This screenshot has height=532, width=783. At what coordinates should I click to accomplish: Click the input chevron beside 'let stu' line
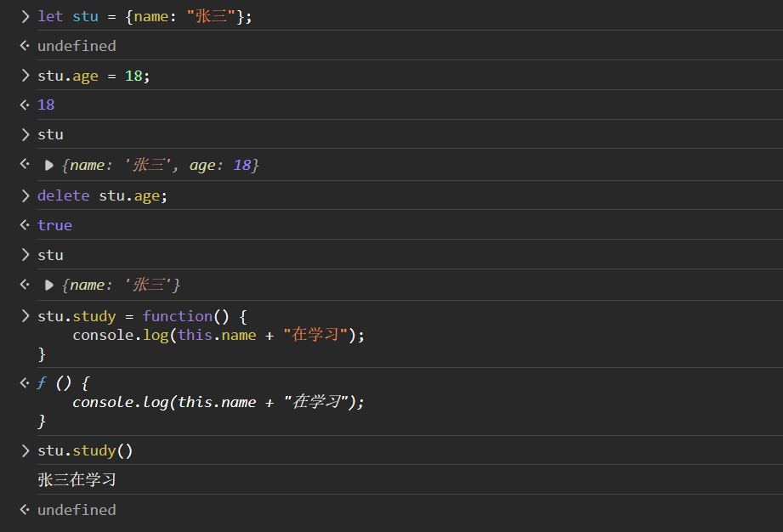(25, 17)
